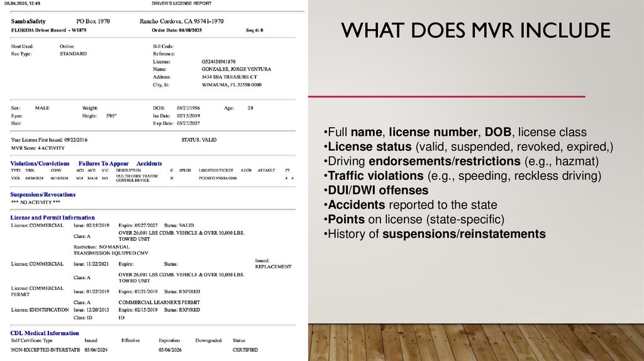Open the Failures To Appear link
Screen dimensions: 644x361
[104, 164]
